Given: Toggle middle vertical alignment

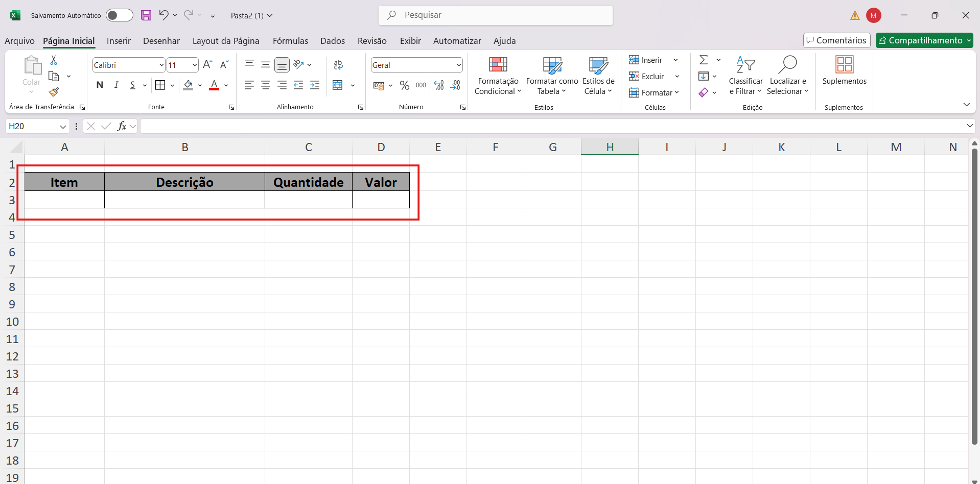Looking at the screenshot, I should click(x=266, y=64).
